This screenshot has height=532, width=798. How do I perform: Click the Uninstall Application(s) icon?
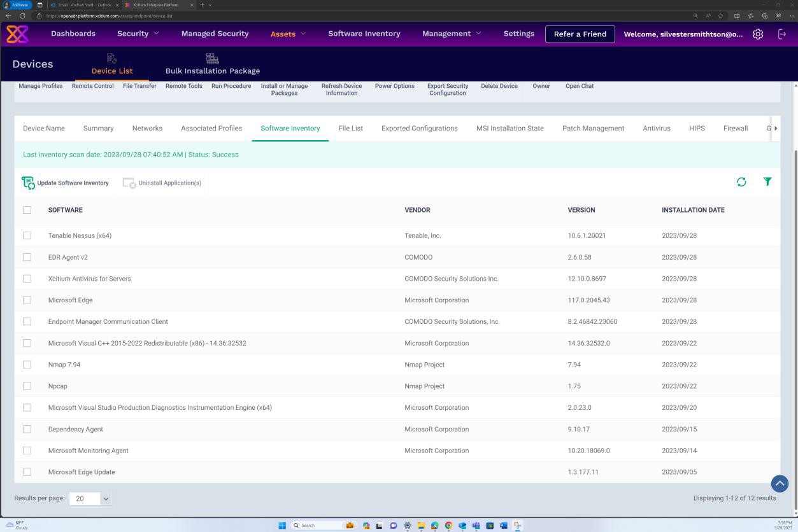[x=129, y=183]
